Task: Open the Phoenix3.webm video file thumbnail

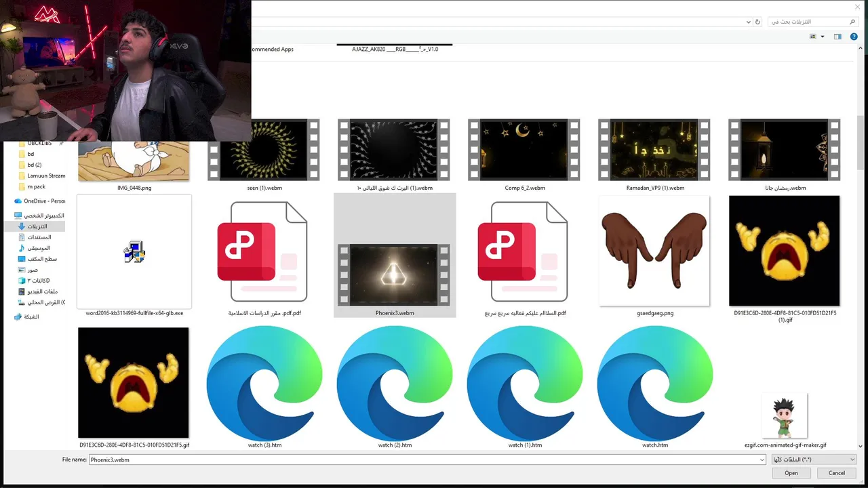Action: 394,274
